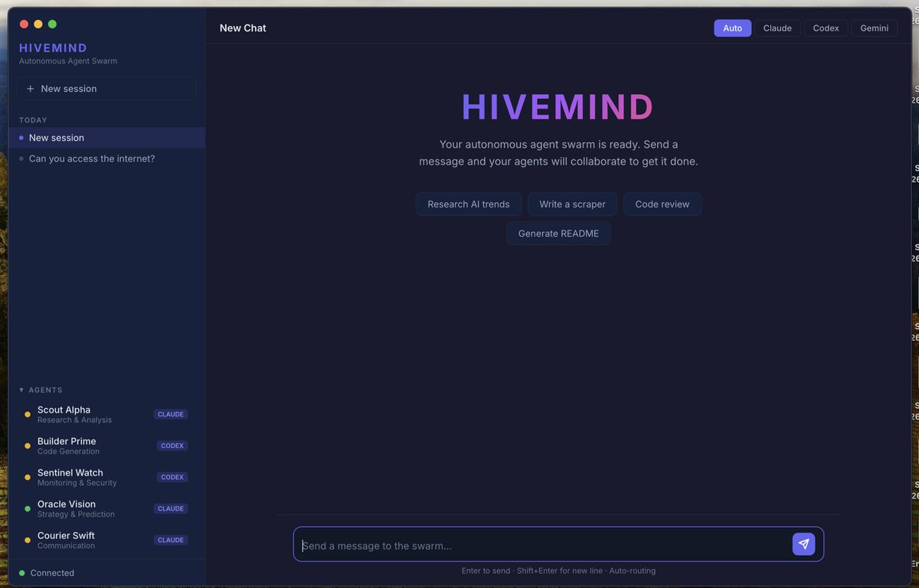Select the Builder Prime agent
Screen dimensions: 919x588
pyautogui.click(x=106, y=446)
